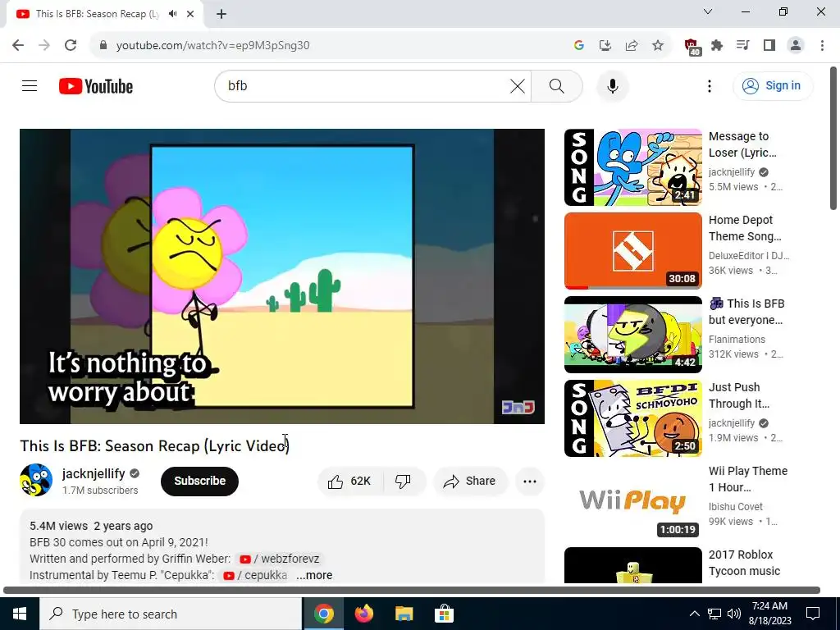The image size is (840, 630).
Task: Open a new tab with the plus
Action: pyautogui.click(x=221, y=14)
